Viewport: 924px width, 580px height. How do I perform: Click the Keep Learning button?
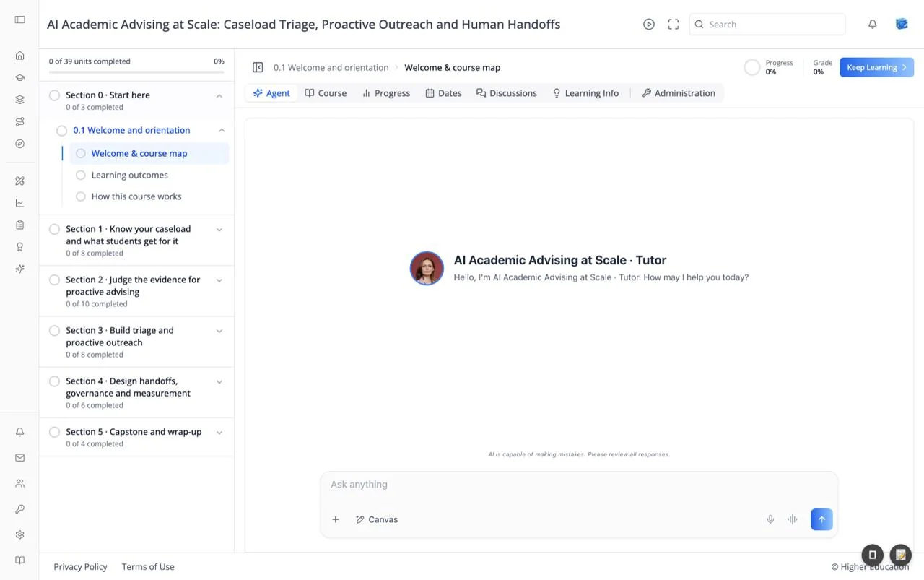coord(876,67)
